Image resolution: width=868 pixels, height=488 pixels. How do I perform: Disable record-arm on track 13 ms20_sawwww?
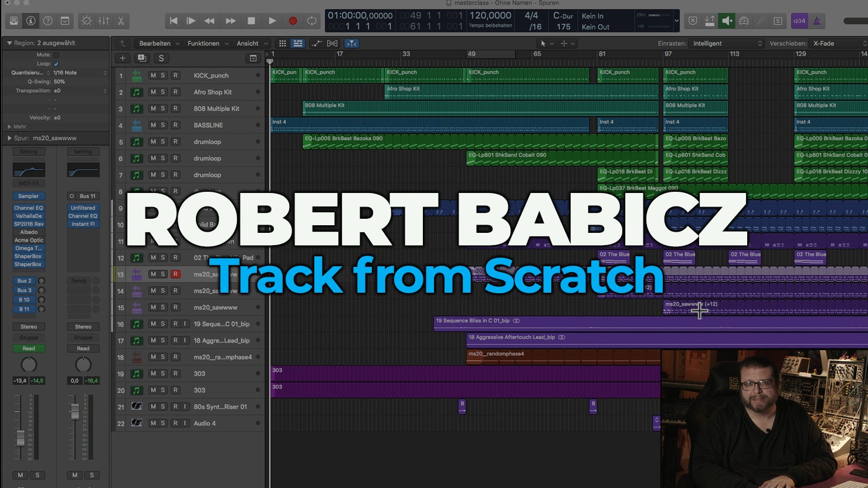coord(175,274)
